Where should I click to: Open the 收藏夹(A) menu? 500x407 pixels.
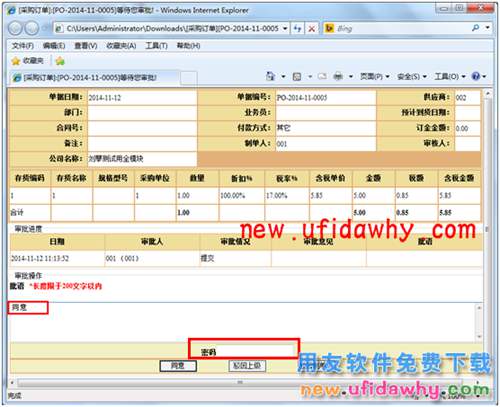(121, 46)
